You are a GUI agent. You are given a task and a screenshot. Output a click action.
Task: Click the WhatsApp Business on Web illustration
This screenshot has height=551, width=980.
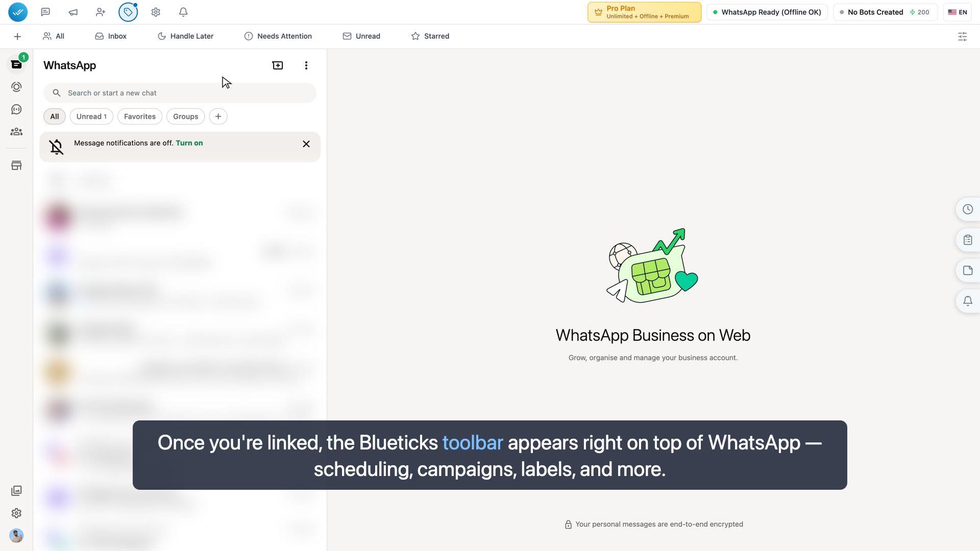652,266
